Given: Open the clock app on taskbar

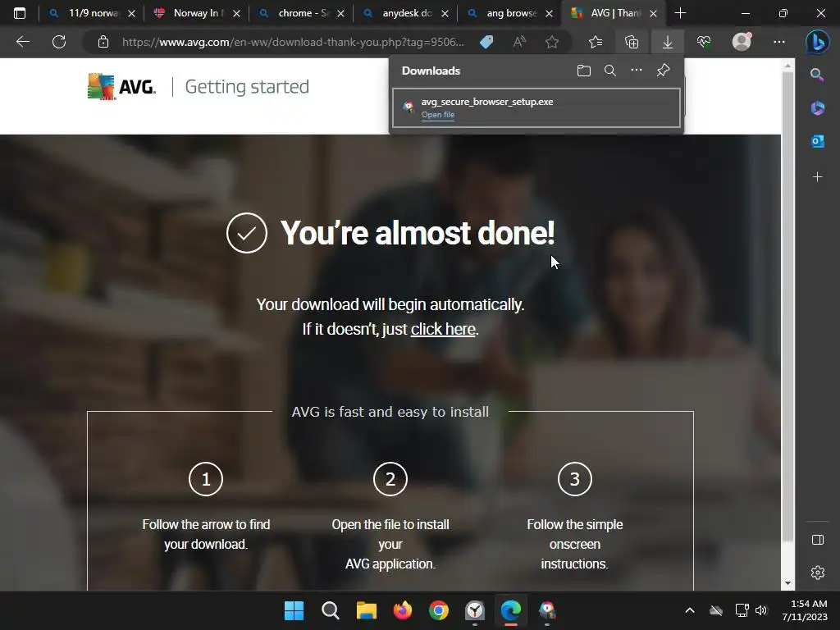Looking at the screenshot, I should click(475, 610).
